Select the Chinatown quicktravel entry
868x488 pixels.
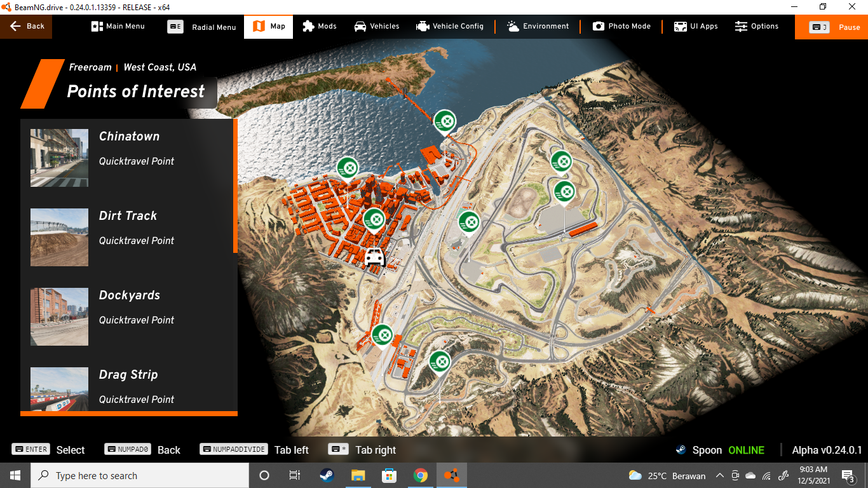point(127,158)
